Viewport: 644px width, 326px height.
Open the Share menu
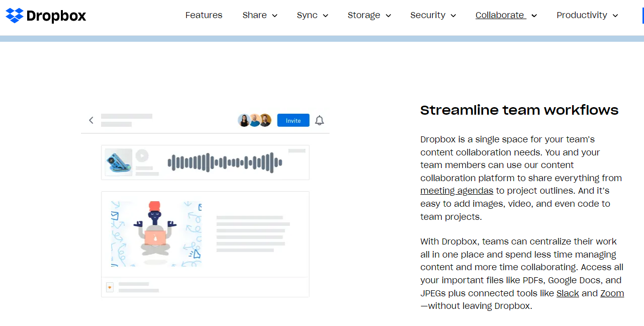coord(255,15)
